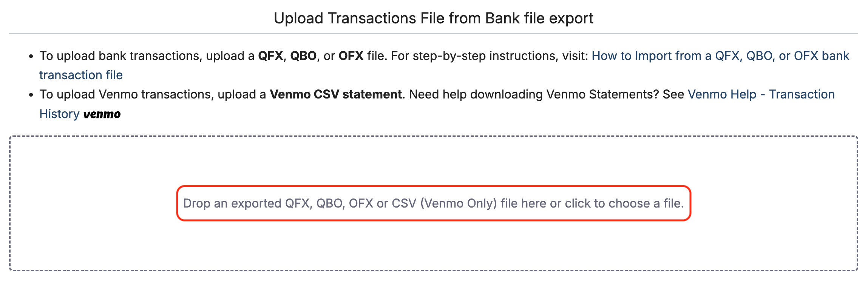The height and width of the screenshot is (283, 868).
Task: Click the horizontal divider below the heading
Action: pyautogui.click(x=433, y=34)
